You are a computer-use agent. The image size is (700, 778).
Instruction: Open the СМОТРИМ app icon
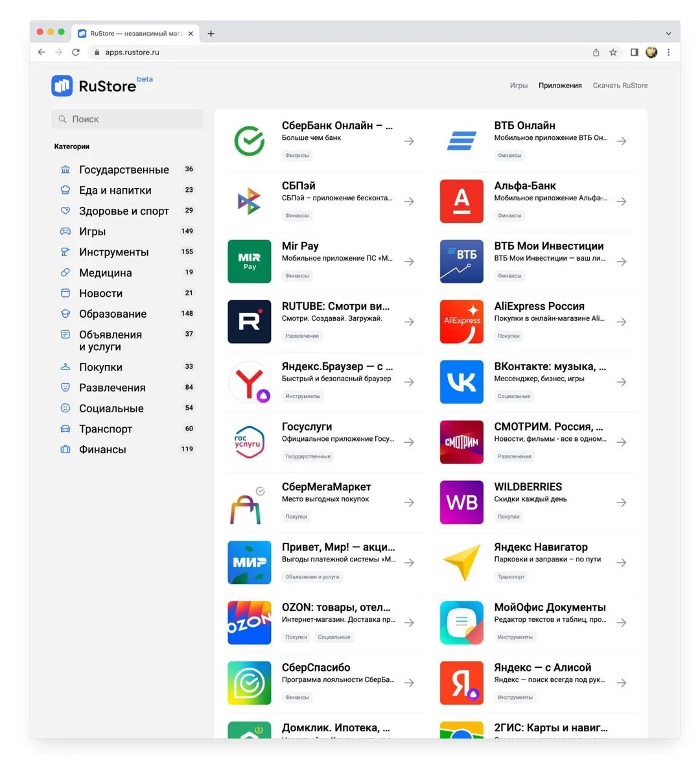461,442
